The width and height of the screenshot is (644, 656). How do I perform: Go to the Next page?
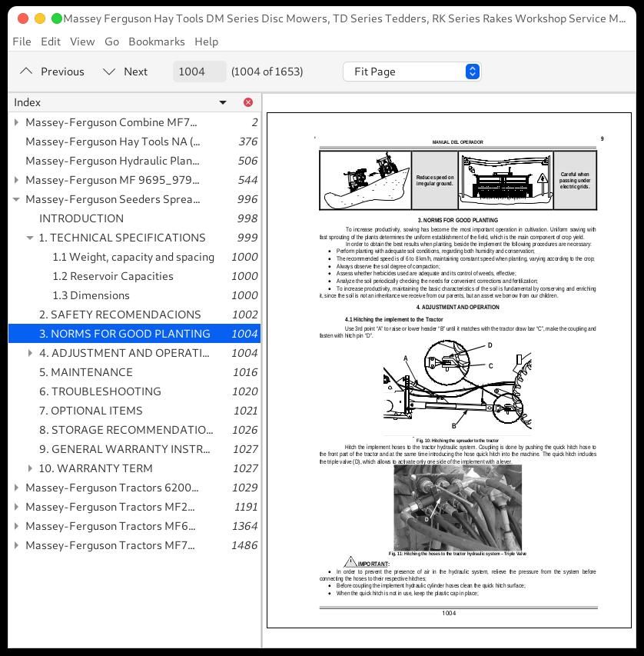point(125,72)
